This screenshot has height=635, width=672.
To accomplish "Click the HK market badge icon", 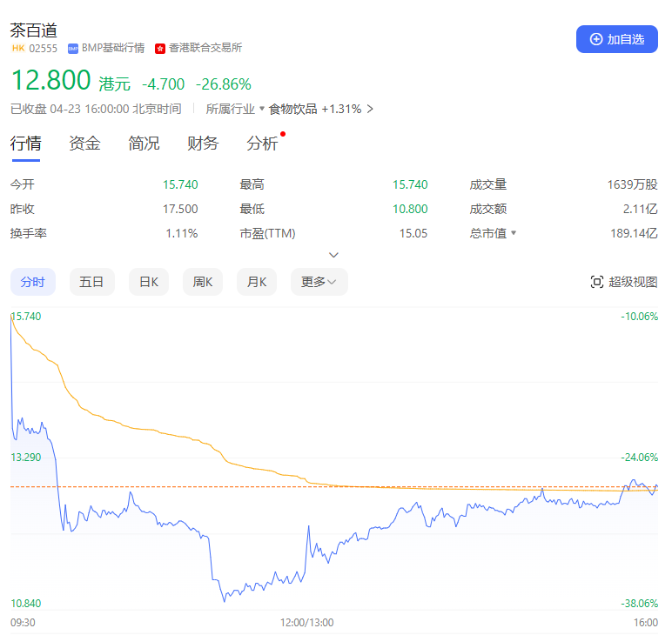I will 17,48.
